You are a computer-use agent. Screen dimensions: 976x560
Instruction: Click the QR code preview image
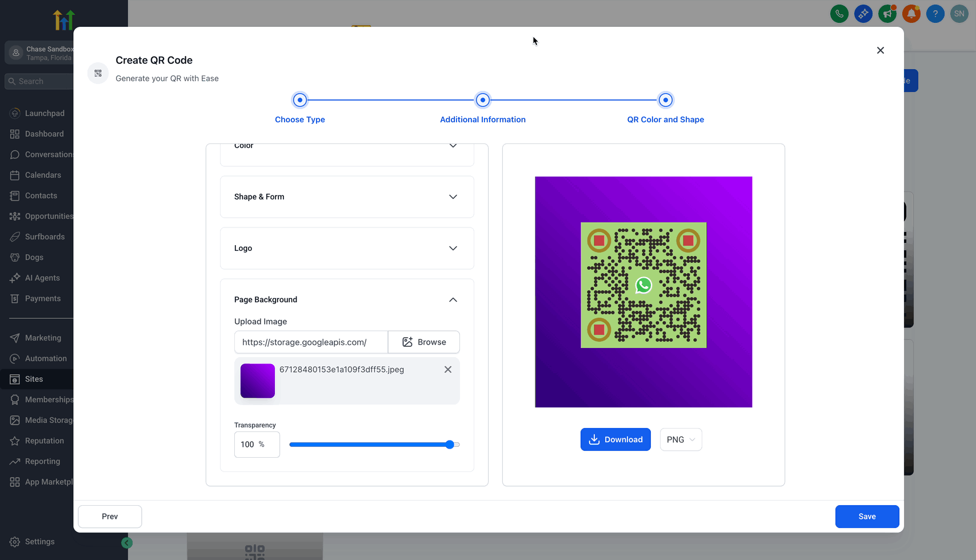(x=643, y=292)
